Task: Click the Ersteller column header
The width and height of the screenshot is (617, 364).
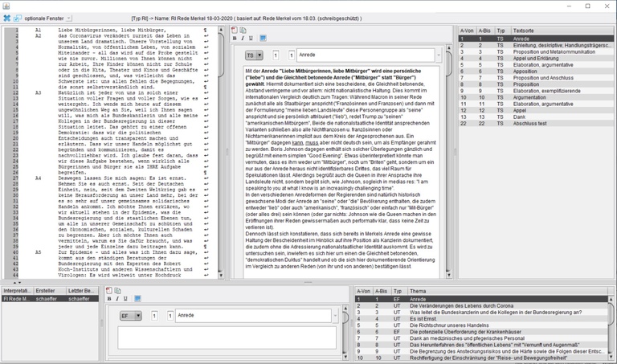Action: click(50, 291)
